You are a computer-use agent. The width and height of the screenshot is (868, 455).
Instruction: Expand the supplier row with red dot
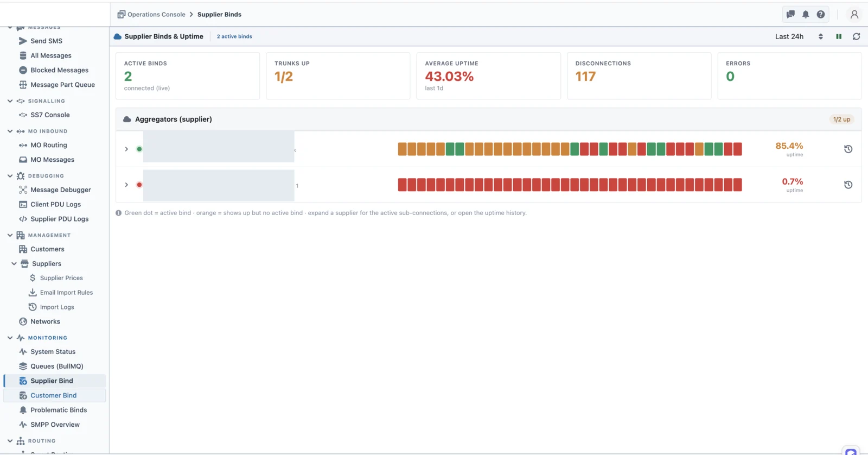click(x=126, y=185)
